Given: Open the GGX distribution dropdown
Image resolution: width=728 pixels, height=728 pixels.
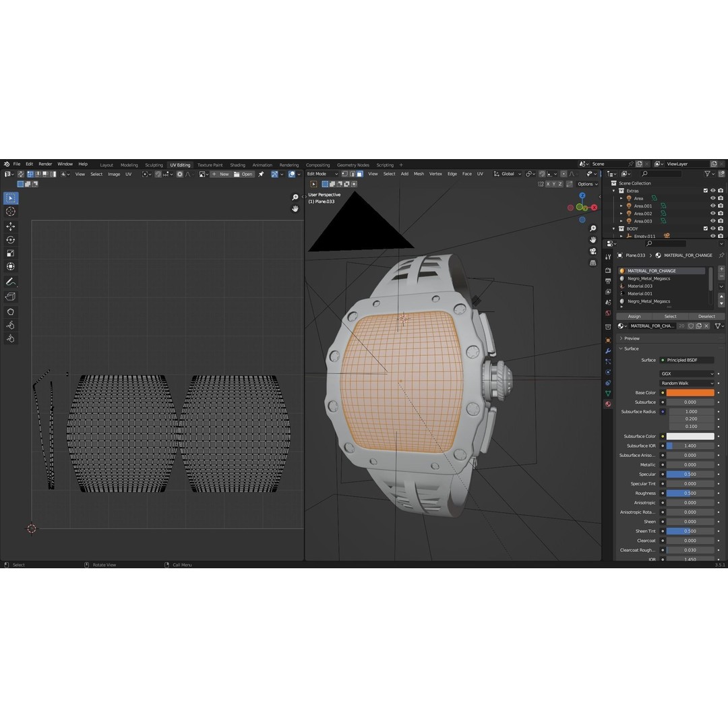Looking at the screenshot, I should pos(686,373).
